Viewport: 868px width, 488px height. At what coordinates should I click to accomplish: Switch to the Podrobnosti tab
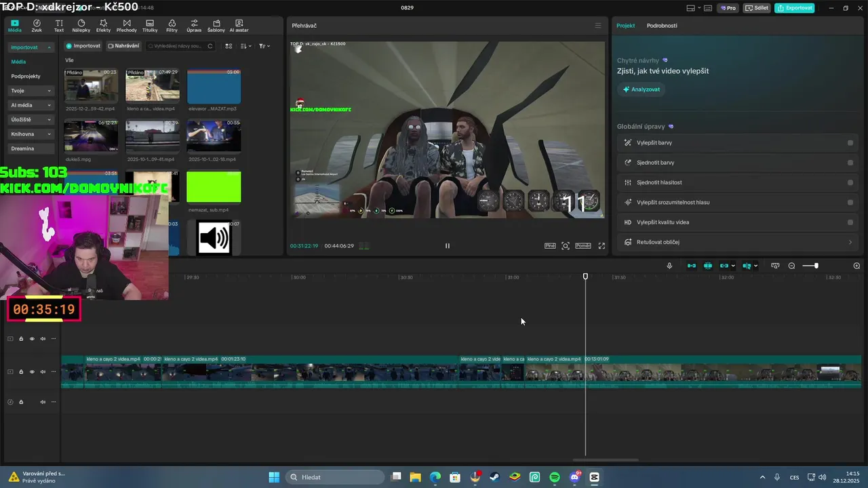(x=662, y=26)
